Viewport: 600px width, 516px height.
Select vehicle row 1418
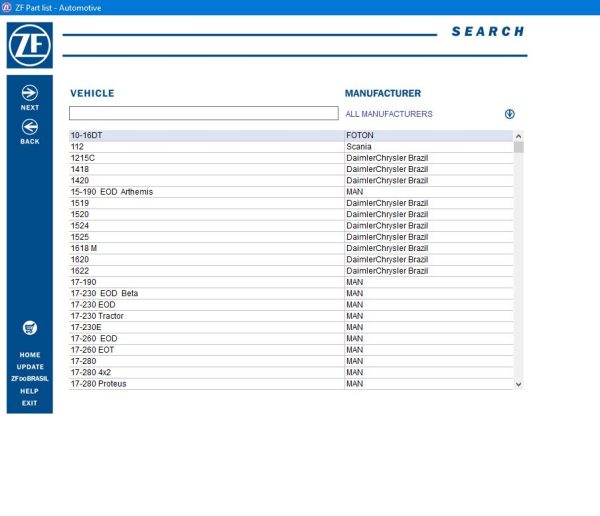291,169
